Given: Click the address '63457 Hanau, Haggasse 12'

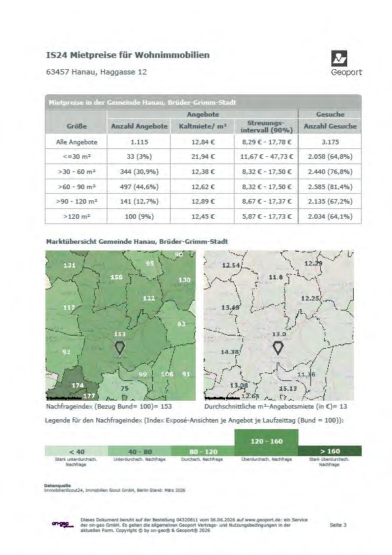Looking at the screenshot, I should tap(96, 72).
